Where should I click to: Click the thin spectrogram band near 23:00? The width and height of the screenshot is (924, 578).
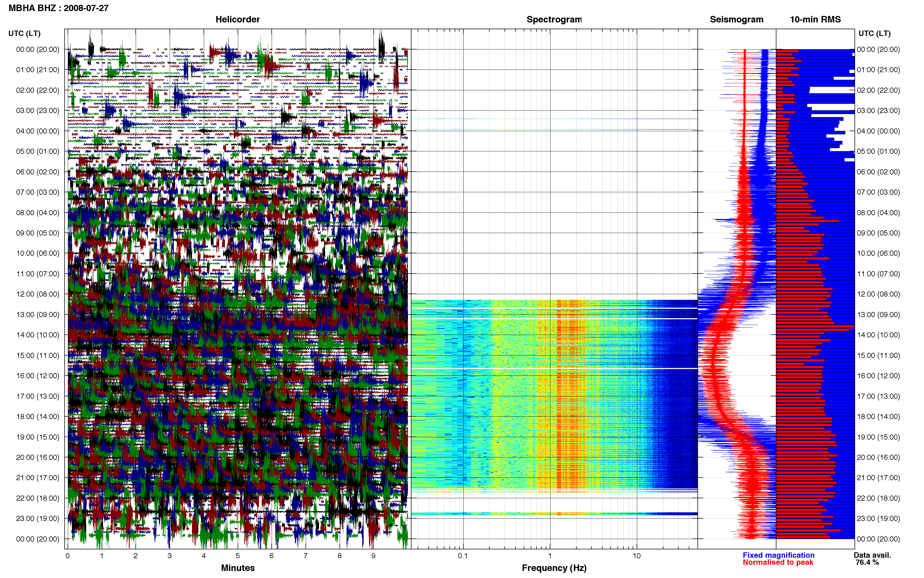pyautogui.click(x=554, y=513)
